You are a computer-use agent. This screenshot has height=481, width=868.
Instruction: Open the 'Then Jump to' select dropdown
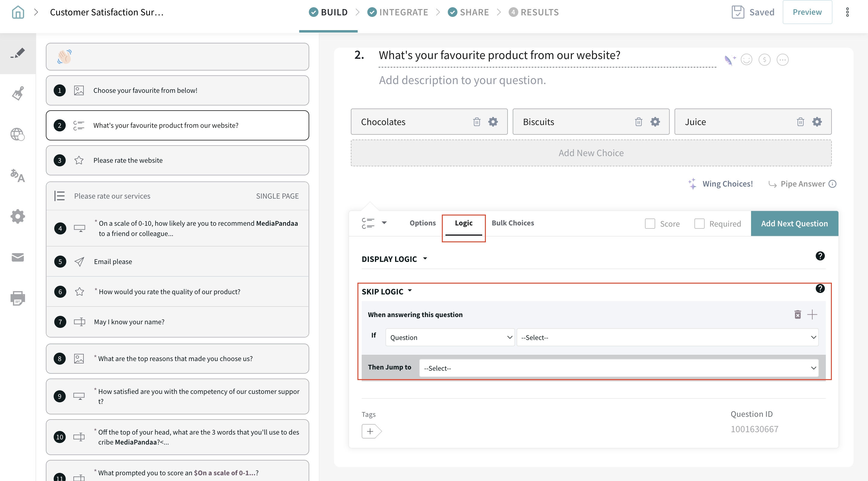click(619, 368)
